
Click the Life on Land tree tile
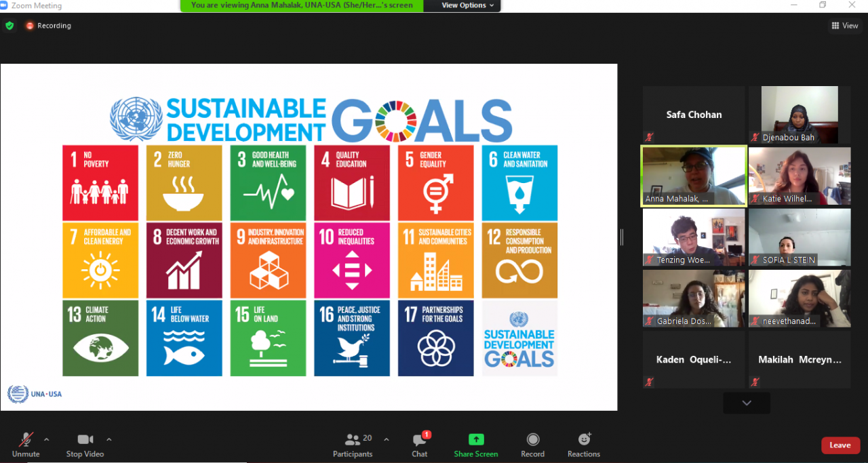pos(268,338)
